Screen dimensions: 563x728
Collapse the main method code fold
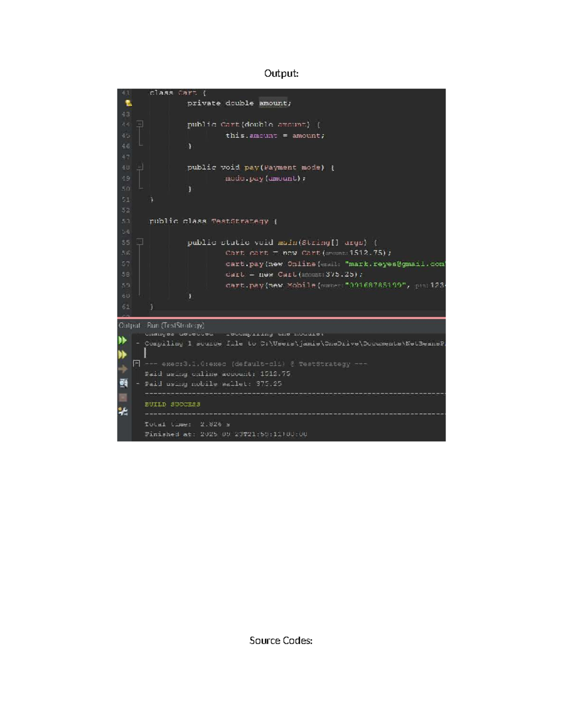[x=140, y=242]
